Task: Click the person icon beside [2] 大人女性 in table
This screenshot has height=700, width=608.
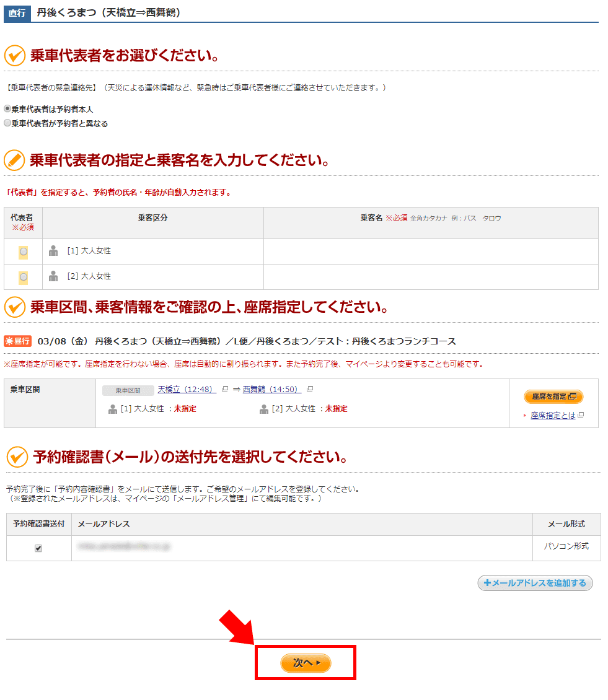Action: (53, 276)
